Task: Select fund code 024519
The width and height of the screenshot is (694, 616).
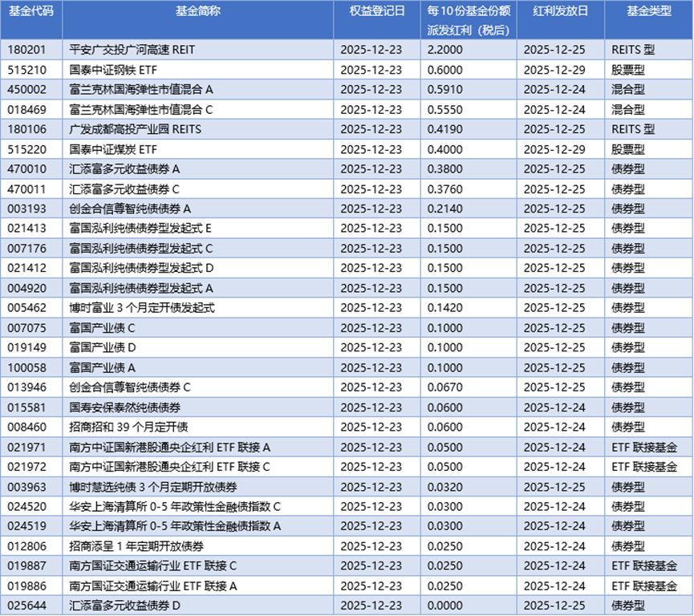Action: coord(26,527)
